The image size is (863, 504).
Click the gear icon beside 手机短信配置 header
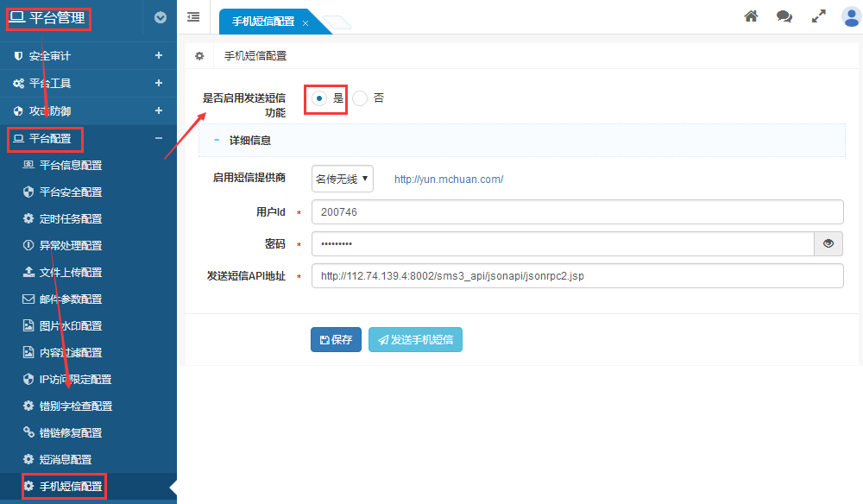click(x=199, y=56)
